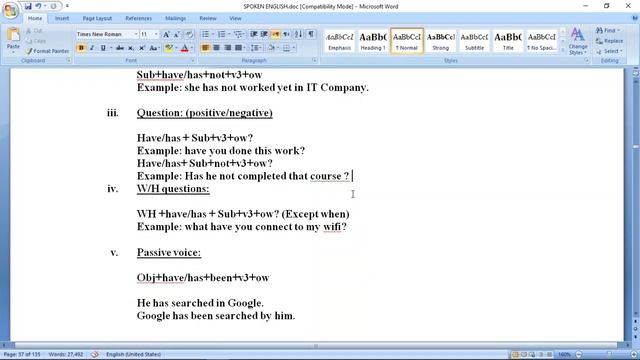This screenshot has height=360, width=640.
Task: Increase the paragraph indent
Action: click(264, 34)
